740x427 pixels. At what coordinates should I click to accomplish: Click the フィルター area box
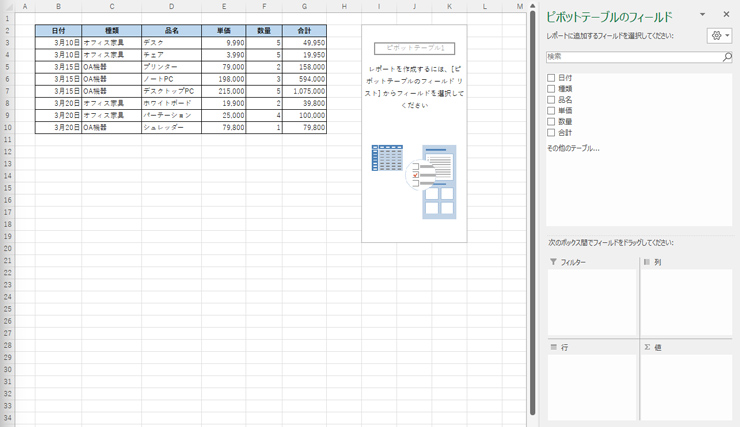pos(592,302)
